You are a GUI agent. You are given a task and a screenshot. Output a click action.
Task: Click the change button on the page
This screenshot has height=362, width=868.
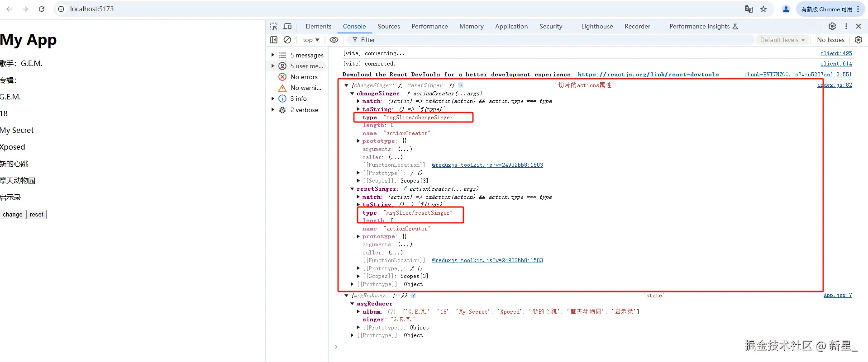pyautogui.click(x=13, y=215)
